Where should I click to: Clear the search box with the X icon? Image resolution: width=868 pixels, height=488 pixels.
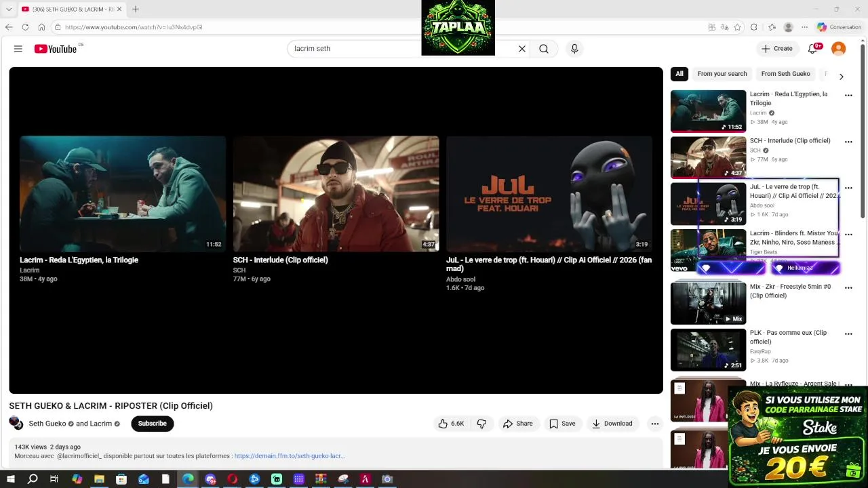pos(522,49)
